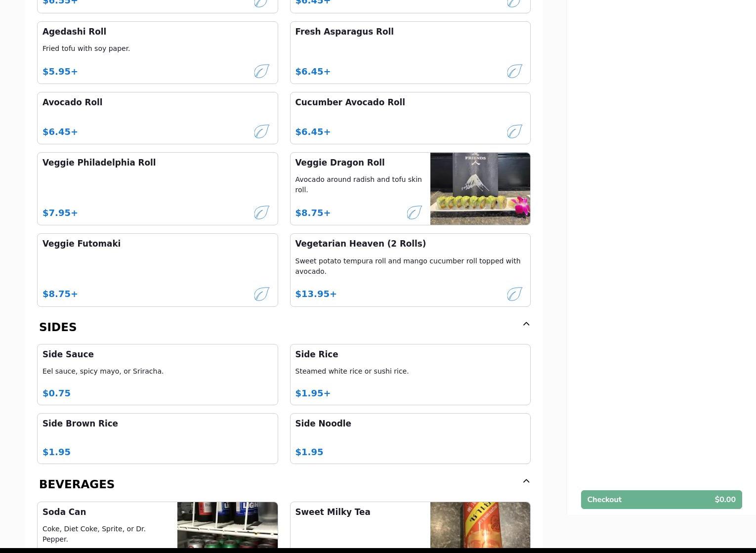756x553 pixels.
Task: Open the Fresh Asparagus Roll item name
Action: click(344, 32)
